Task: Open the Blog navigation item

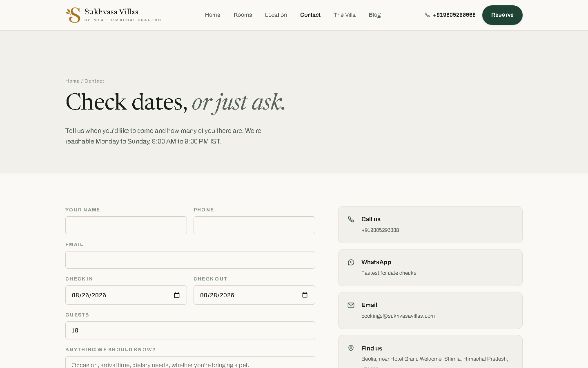Action: pyautogui.click(x=374, y=15)
